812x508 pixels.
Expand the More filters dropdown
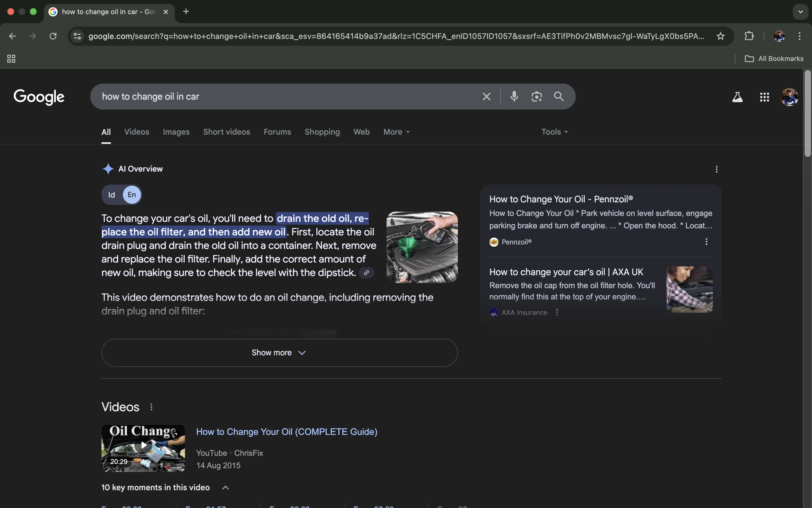coord(397,132)
